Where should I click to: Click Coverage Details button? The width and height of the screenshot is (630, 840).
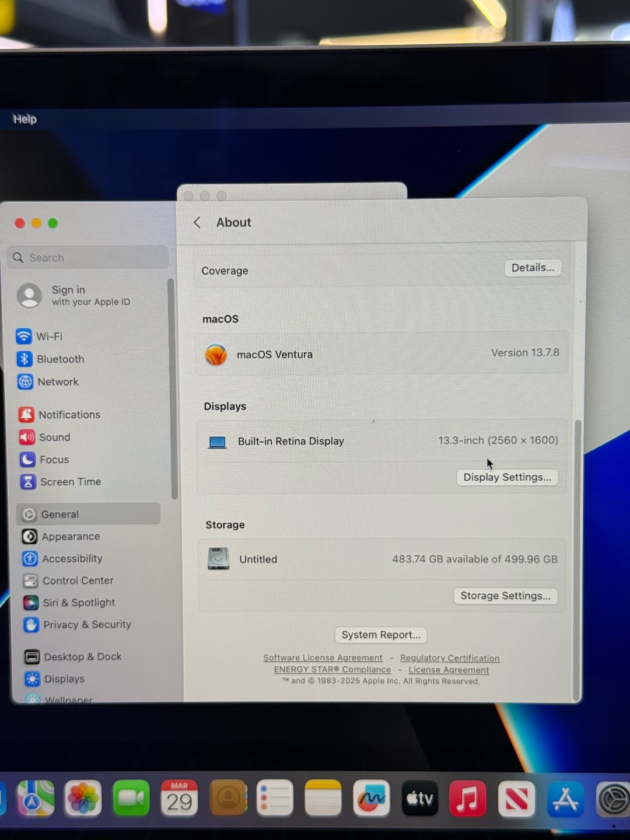533,268
